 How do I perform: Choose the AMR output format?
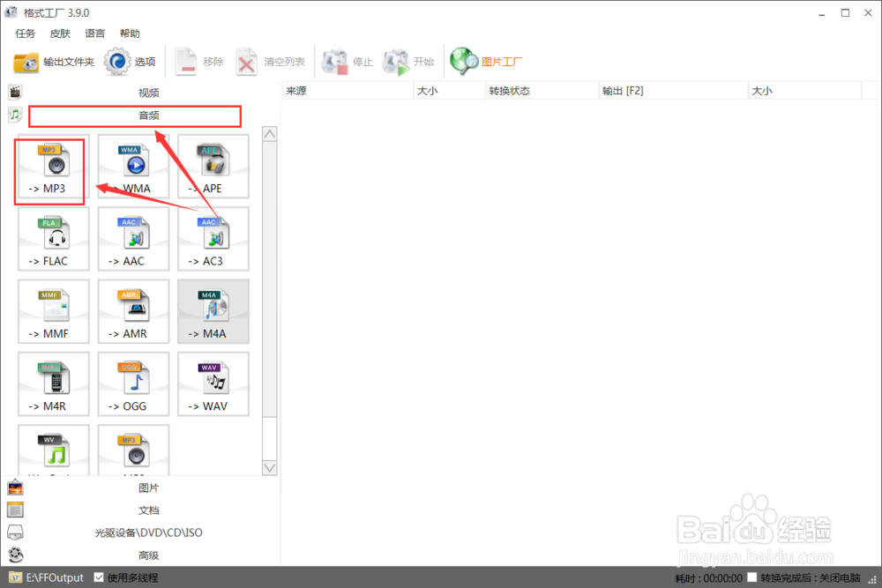coord(132,311)
